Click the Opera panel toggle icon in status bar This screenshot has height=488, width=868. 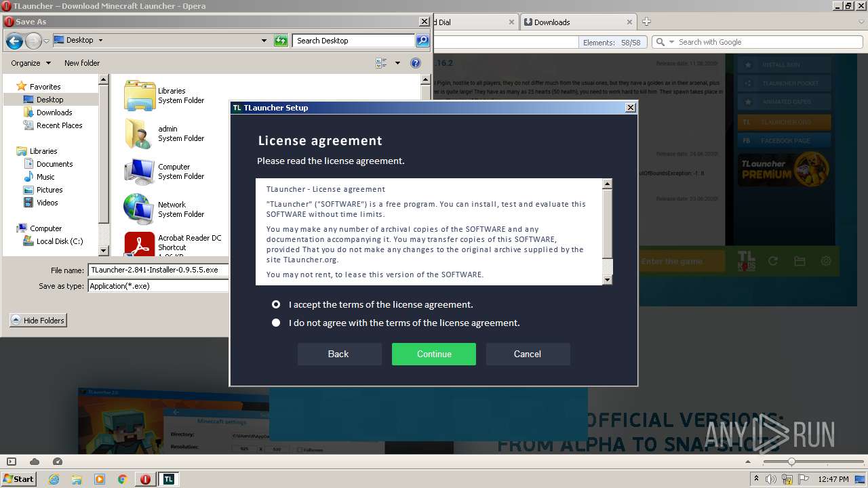[x=12, y=462]
